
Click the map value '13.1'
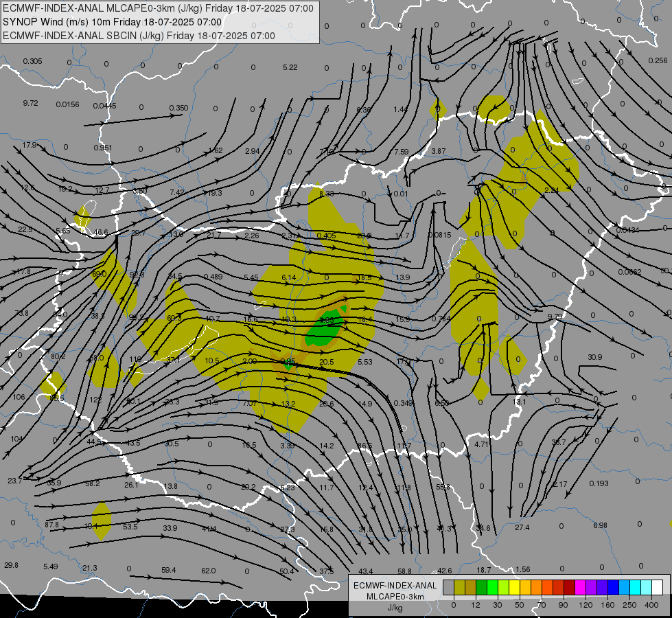519,402
